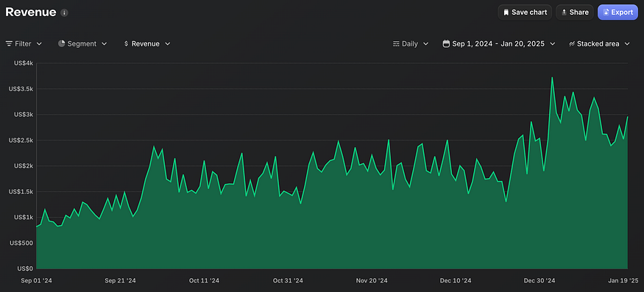Click the Share button
644x292 pixels.
tap(575, 13)
